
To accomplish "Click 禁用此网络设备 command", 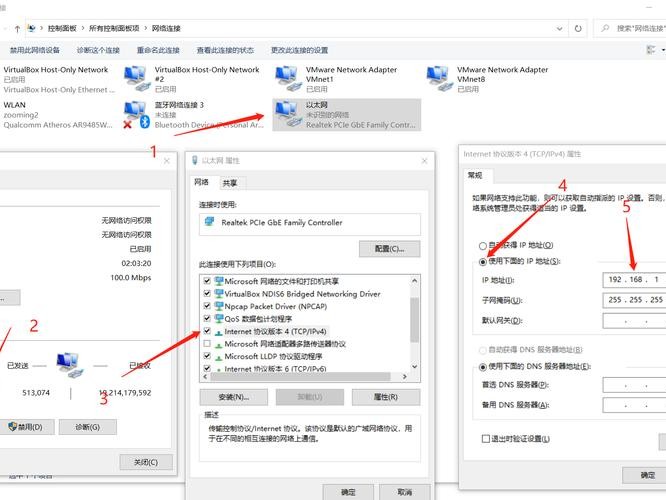I will 35,50.
